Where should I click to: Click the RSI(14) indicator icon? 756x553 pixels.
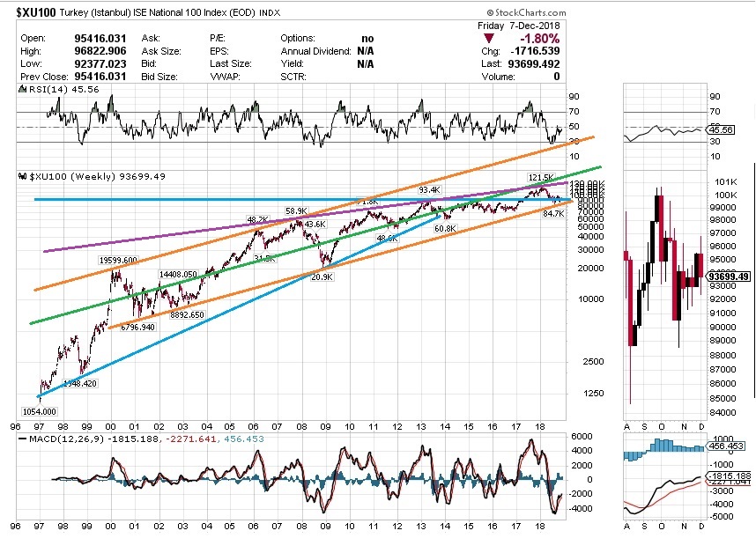click(23, 89)
